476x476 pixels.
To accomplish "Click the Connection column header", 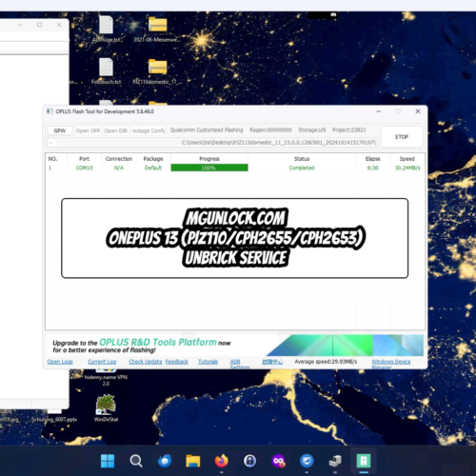I will (119, 159).
